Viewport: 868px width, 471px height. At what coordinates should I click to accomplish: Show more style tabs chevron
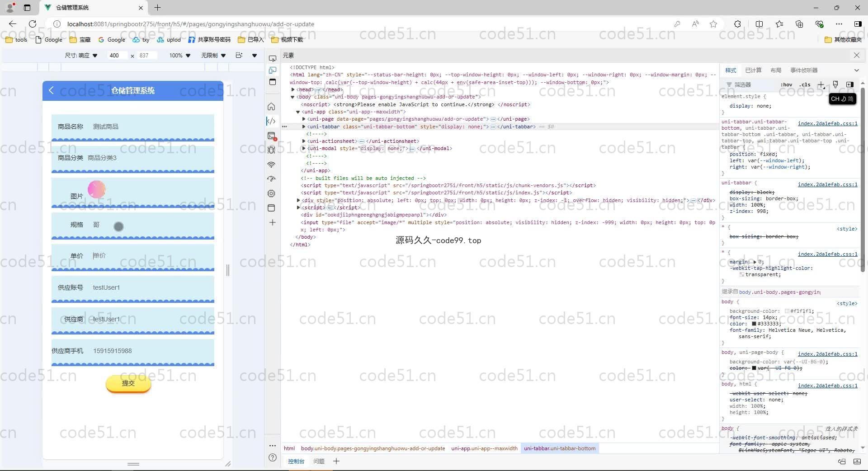click(x=856, y=70)
